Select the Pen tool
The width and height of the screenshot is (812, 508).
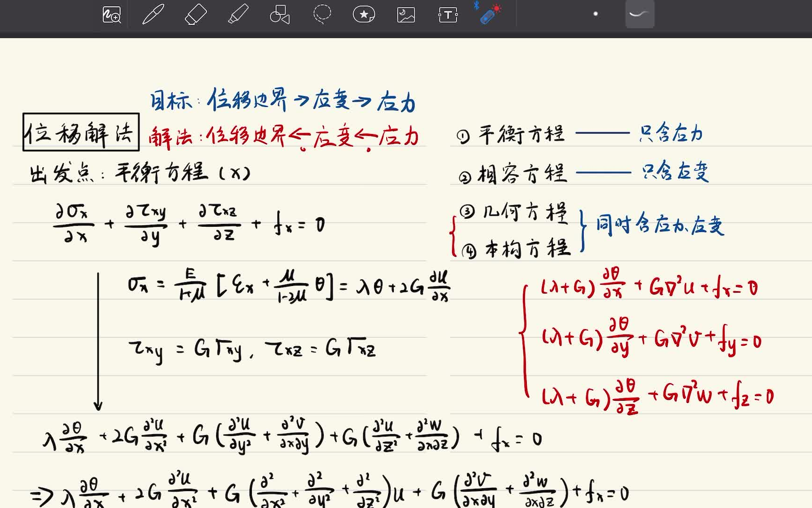153,14
